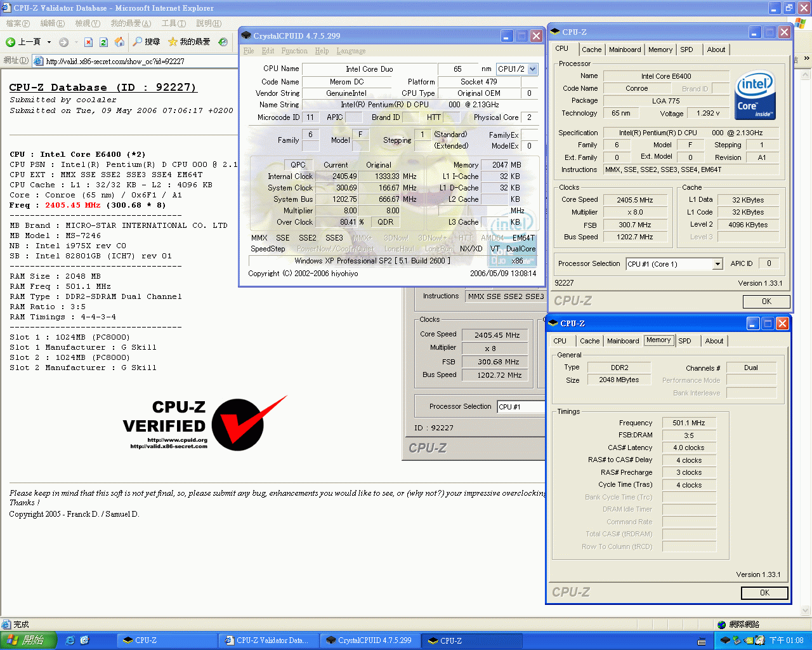
Task: Open the Language menu in CrystalCPUID
Action: click(x=351, y=51)
